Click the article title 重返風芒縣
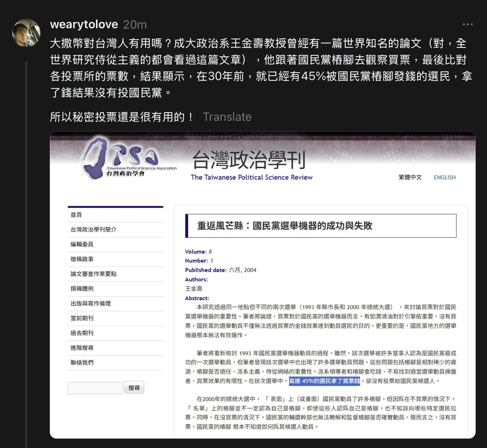This screenshot has width=487, height=448. (285, 226)
